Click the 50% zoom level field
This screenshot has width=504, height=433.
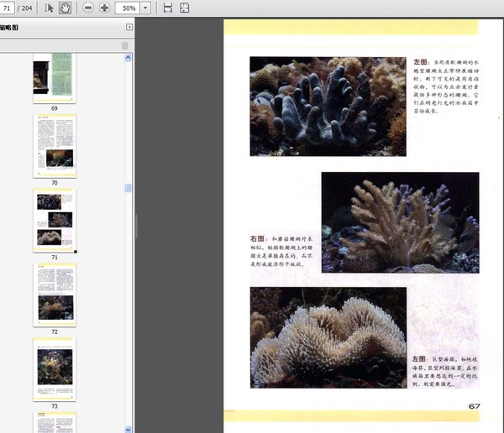(x=128, y=8)
